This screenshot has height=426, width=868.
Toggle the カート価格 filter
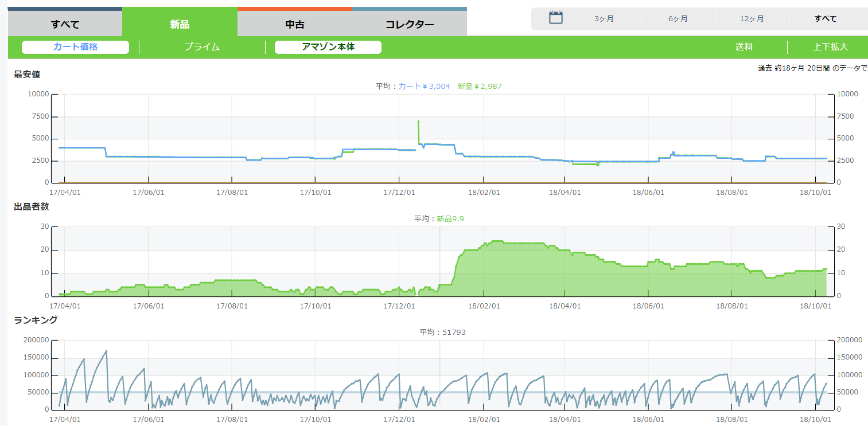click(x=75, y=47)
